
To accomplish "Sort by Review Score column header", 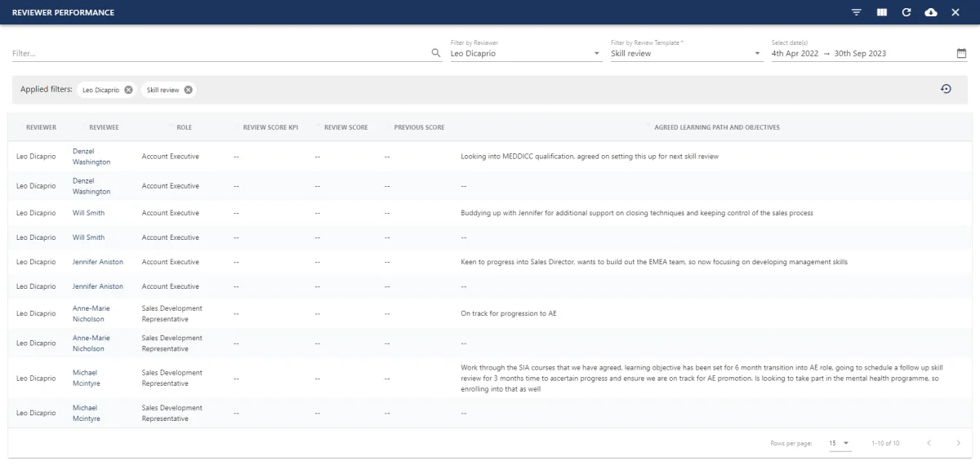I will pos(346,127).
